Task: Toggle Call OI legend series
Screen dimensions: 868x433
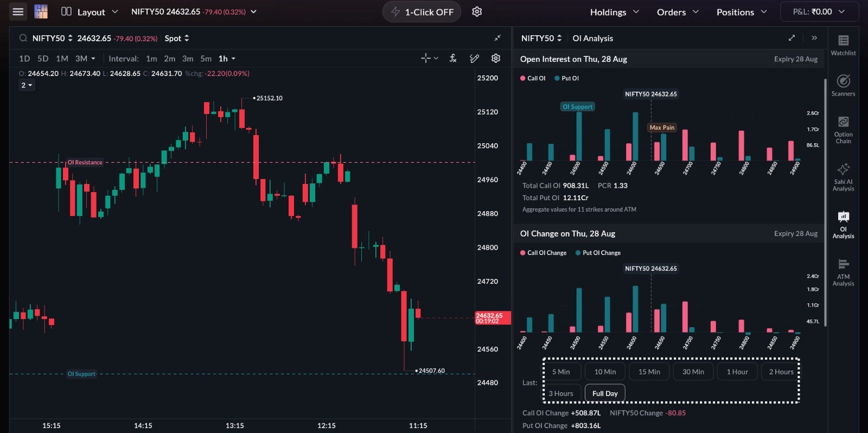Action: tap(533, 78)
